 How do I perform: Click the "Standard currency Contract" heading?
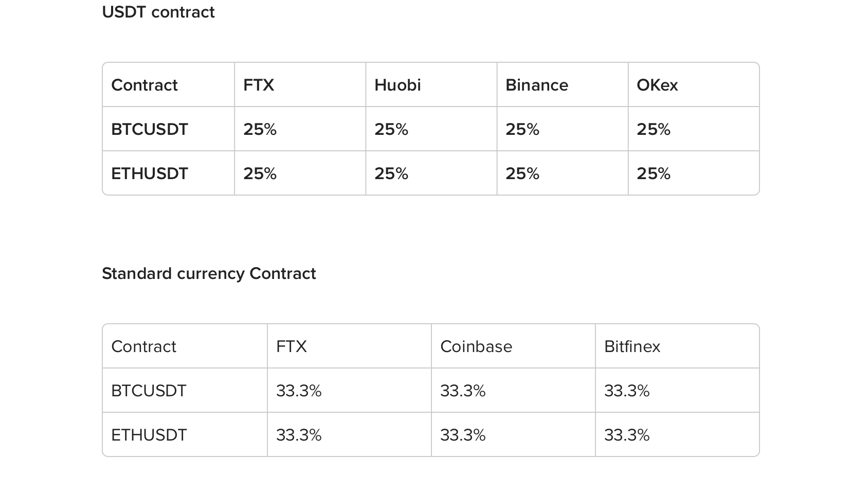209,273
